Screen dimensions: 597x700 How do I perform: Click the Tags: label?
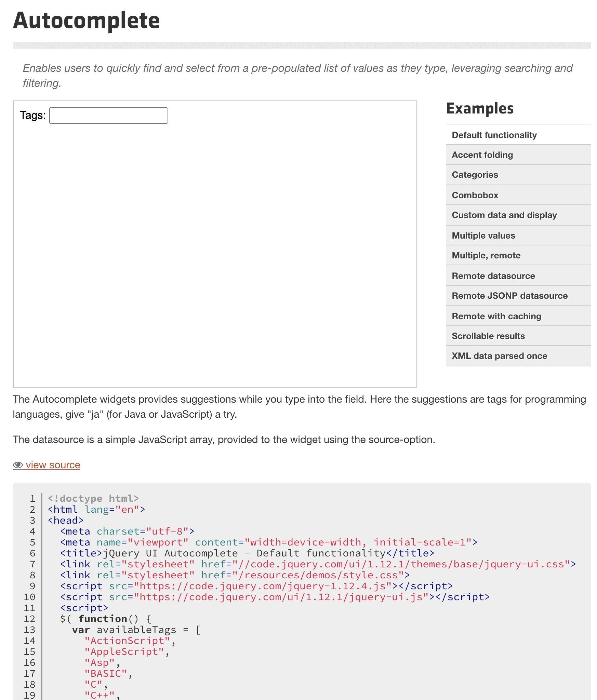point(33,116)
